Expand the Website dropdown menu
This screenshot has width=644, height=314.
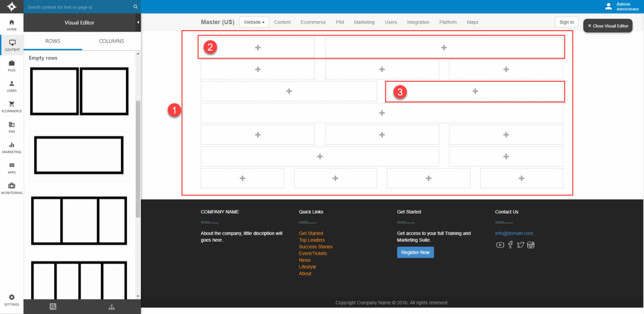click(254, 22)
